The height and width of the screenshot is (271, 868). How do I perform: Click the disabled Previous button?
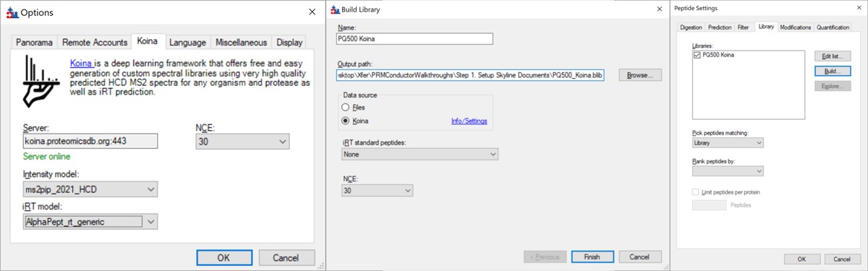pyautogui.click(x=545, y=257)
